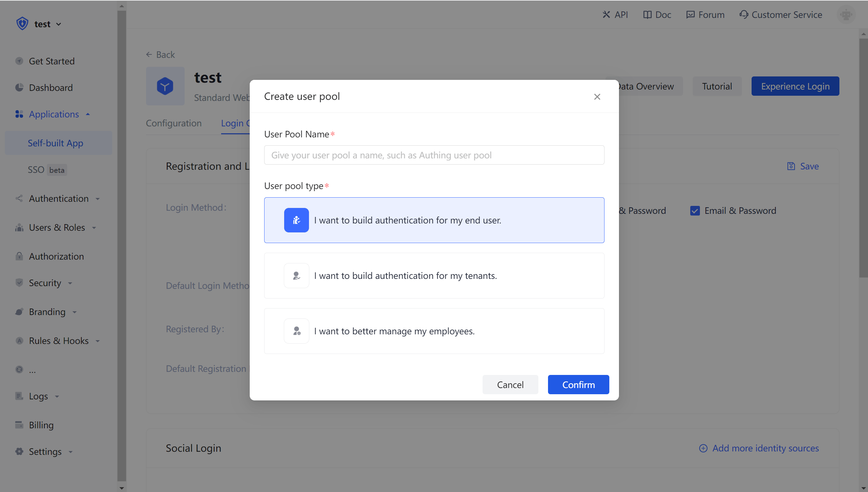Switch to the Configuration tab
The image size is (868, 492).
[x=174, y=123]
